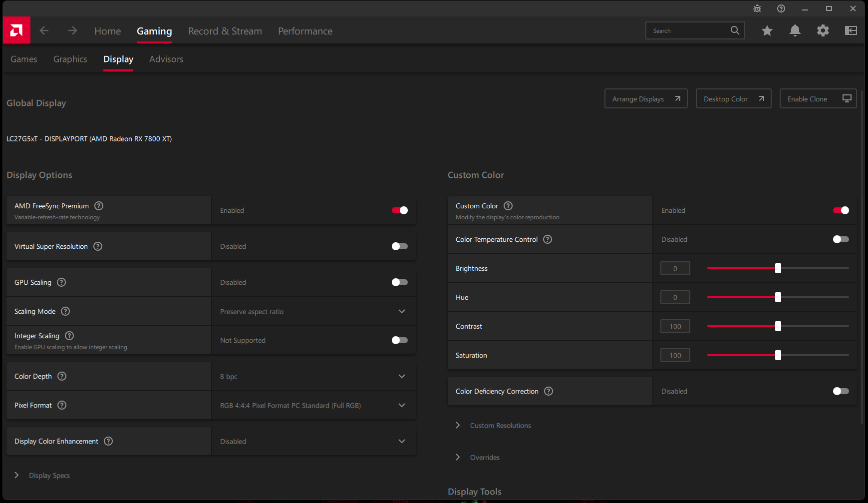
Task: Open Color Depth dropdown
Action: 314,376
